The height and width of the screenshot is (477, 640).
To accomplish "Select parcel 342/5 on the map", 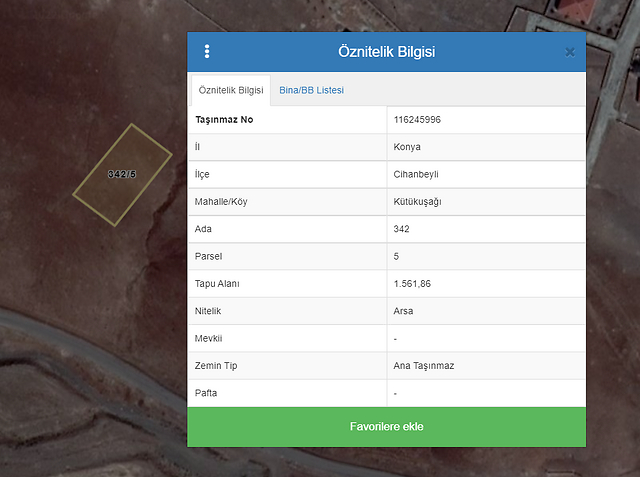I will click(121, 174).
